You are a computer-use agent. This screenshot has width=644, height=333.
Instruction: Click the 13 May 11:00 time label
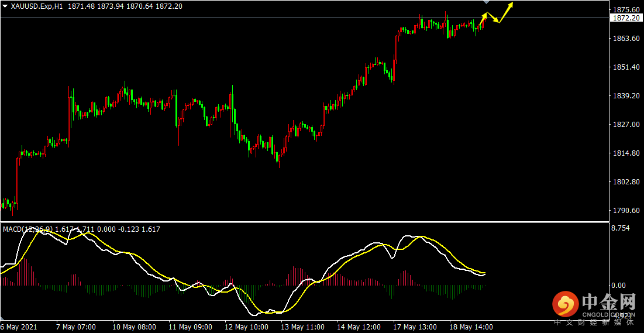click(x=303, y=327)
